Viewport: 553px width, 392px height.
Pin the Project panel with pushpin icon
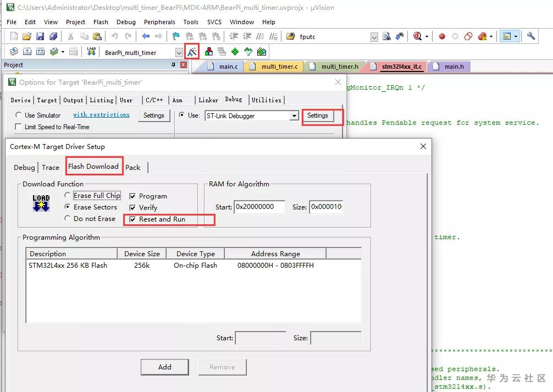(x=173, y=64)
